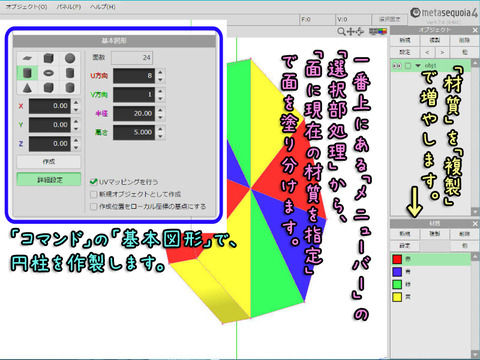This screenshot has width=480, height=360.
Task: Click 新規 in the material panel
Action: [x=405, y=234]
